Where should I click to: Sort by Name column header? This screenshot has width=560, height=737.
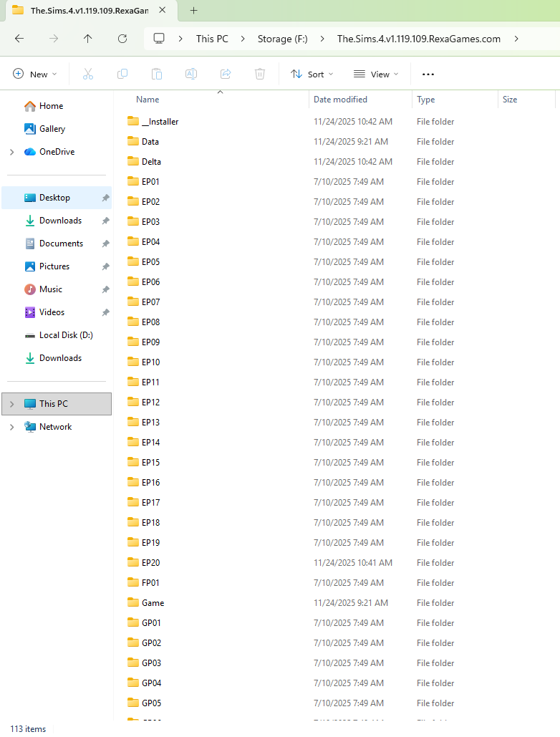click(x=148, y=99)
